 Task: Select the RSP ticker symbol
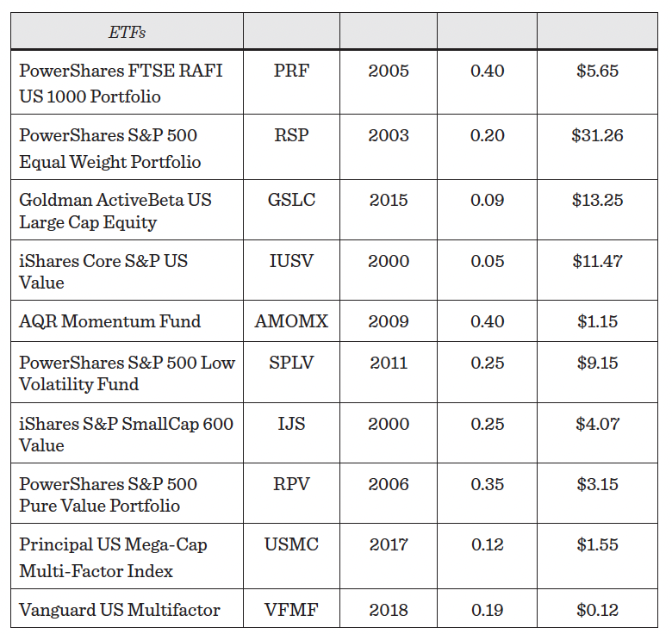click(x=291, y=135)
